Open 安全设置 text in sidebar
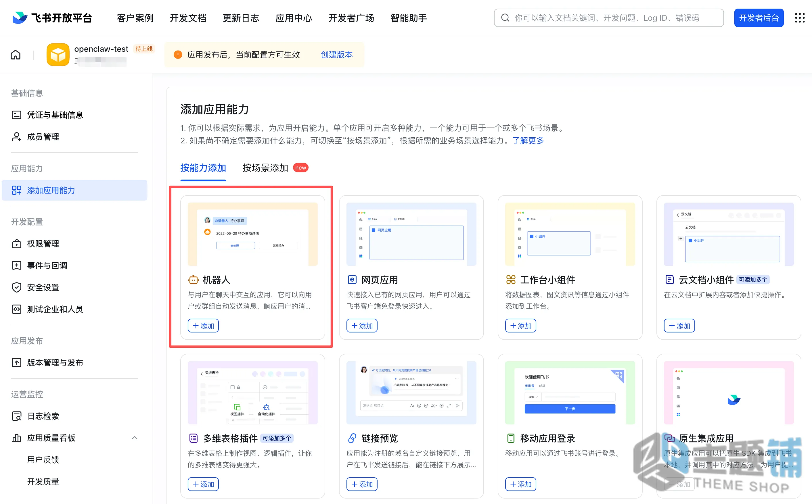Screen dimensions: 812x504 (x=43, y=287)
